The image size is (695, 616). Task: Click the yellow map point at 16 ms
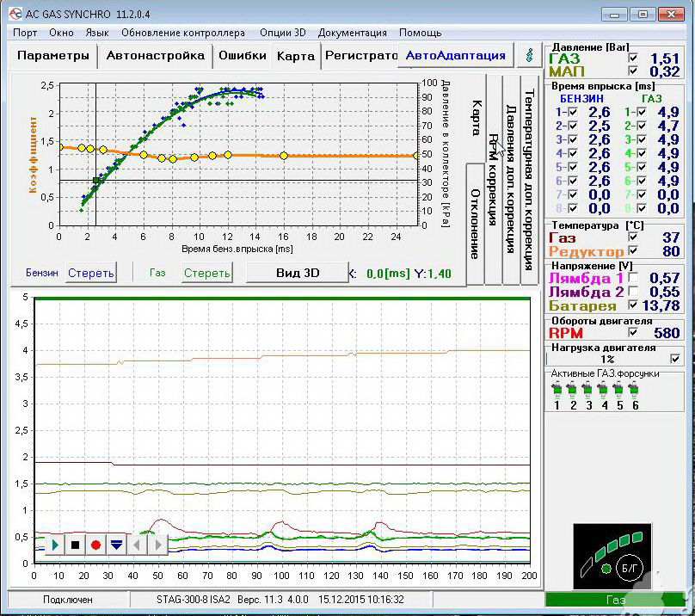click(284, 156)
